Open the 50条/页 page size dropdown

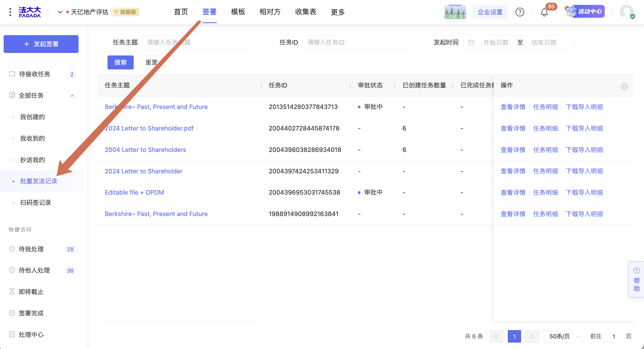click(x=563, y=336)
